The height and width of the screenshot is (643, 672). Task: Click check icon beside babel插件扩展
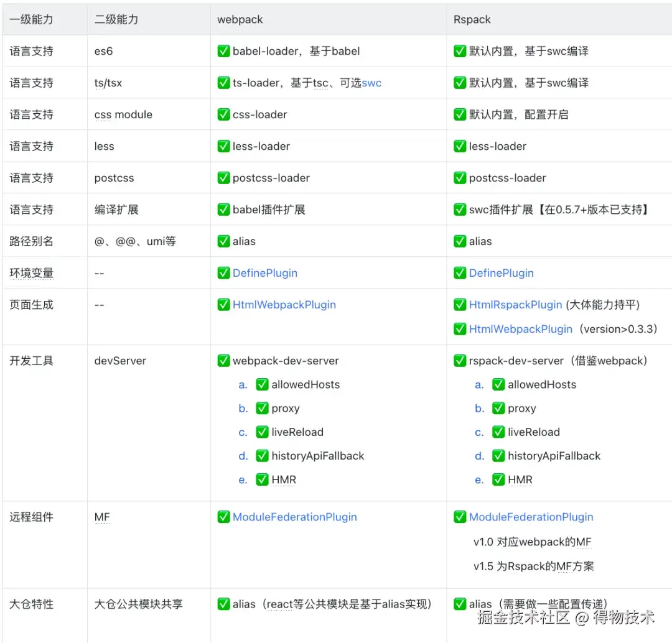click(224, 210)
